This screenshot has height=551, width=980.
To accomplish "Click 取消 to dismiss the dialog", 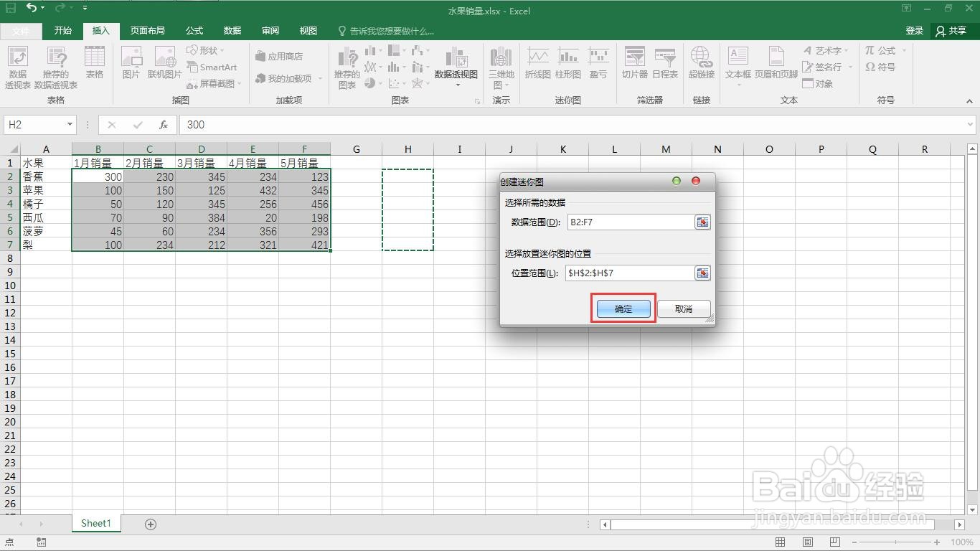I will [683, 309].
